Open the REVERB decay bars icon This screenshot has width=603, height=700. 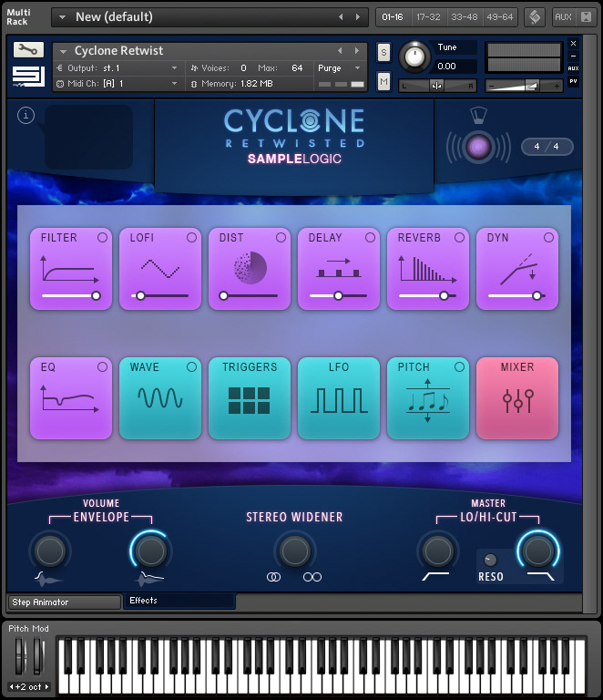pyautogui.click(x=427, y=269)
